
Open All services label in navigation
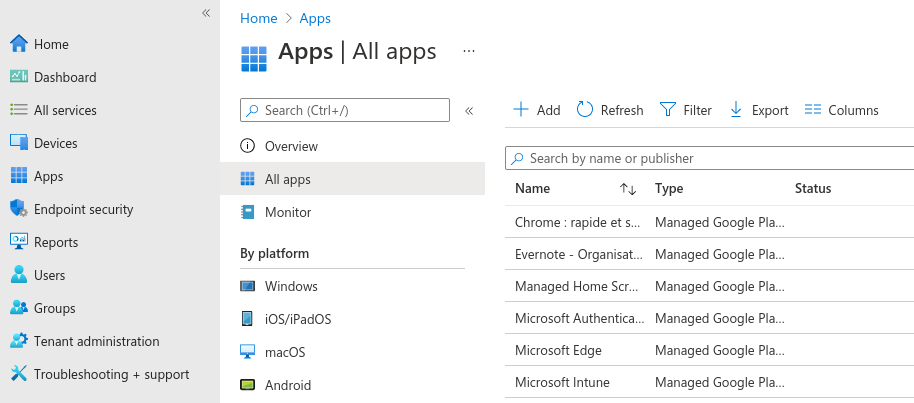65,110
